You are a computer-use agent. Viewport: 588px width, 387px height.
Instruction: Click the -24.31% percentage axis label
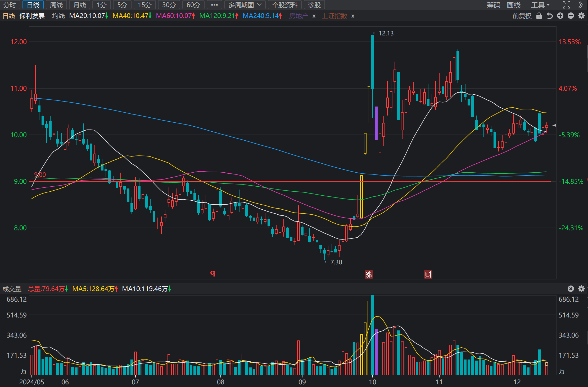[x=571, y=228]
